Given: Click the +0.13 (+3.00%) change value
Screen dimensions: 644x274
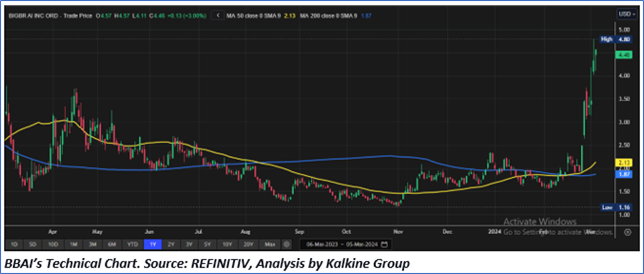Looking at the screenshot, I should click(188, 16).
